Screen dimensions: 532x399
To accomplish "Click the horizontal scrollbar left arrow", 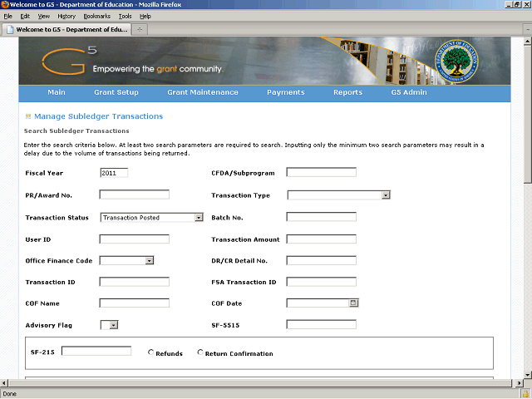I will (4, 383).
